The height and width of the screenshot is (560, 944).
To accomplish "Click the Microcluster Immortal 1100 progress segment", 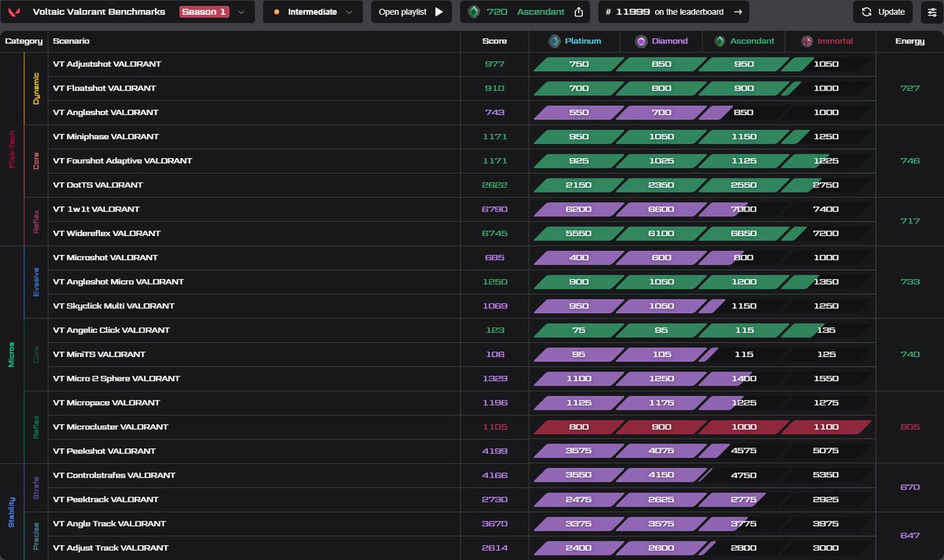I will 826,426.
